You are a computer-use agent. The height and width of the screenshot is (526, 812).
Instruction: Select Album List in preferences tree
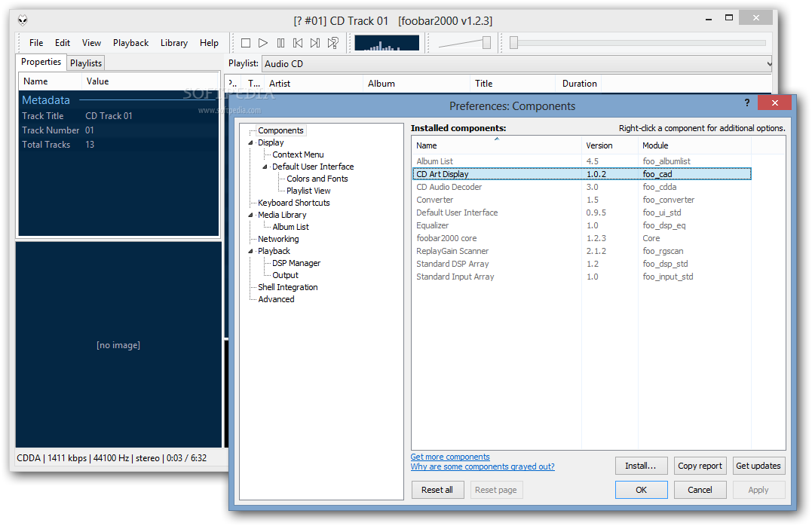pyautogui.click(x=290, y=227)
